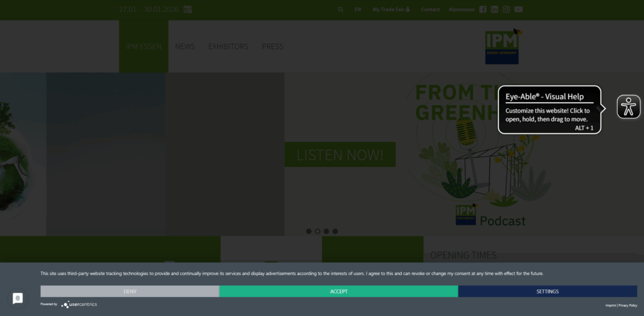Image resolution: width=644 pixels, height=316 pixels.
Task: Click the calendar icon beside event dates
Action: tap(187, 9)
